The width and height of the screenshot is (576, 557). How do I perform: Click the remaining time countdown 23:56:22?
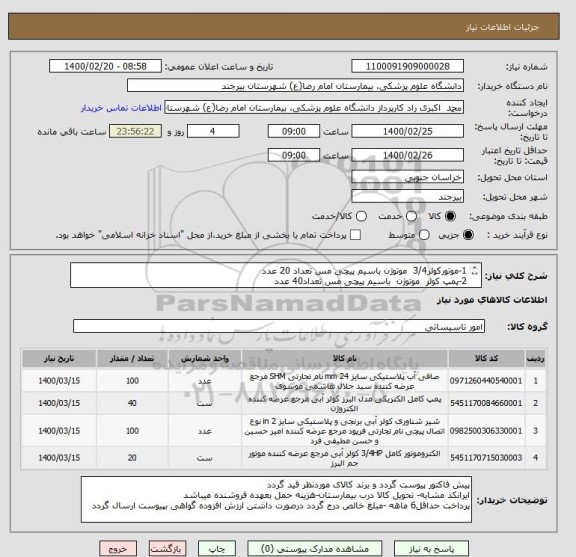[135, 131]
